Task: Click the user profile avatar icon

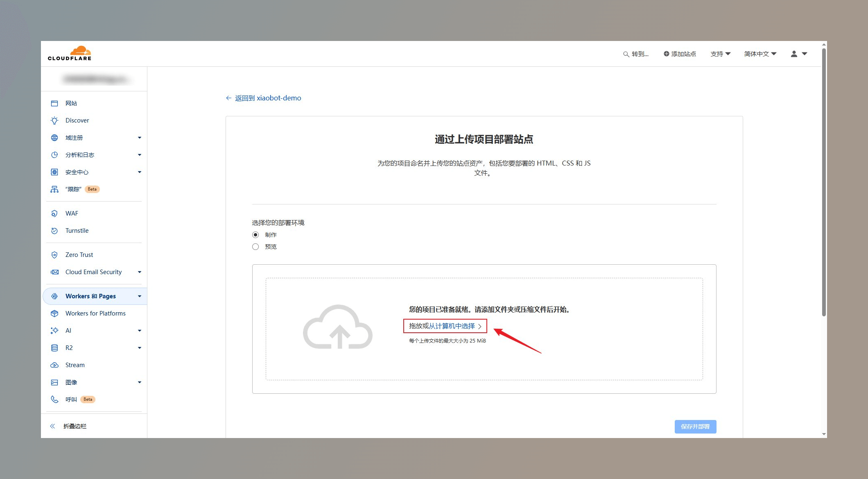Action: pyautogui.click(x=794, y=54)
